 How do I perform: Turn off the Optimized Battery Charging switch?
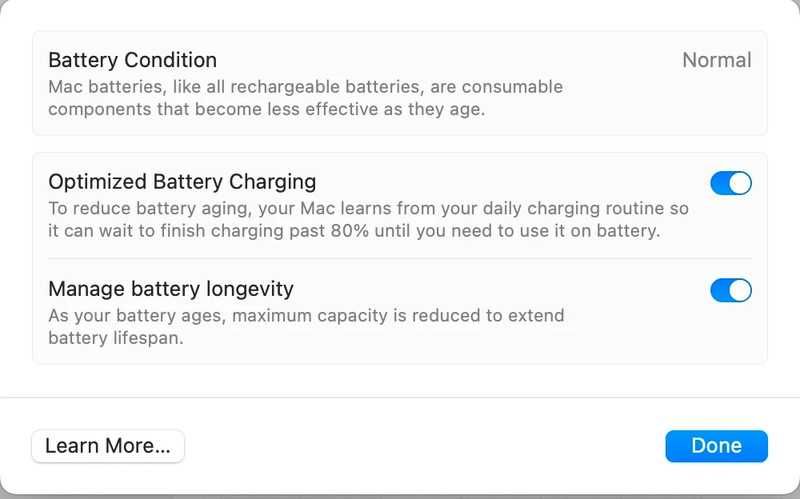tap(731, 183)
